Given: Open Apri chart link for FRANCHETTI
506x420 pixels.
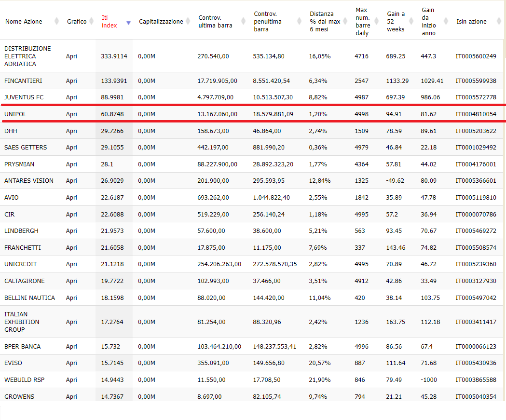Looking at the screenshot, I should [71, 247].
